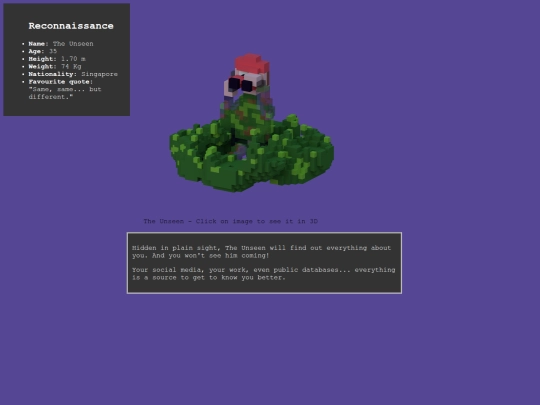Click the paragraph starting 'Your social media'
Image resolution: width=540 pixels, height=405 pixels.
(x=263, y=273)
